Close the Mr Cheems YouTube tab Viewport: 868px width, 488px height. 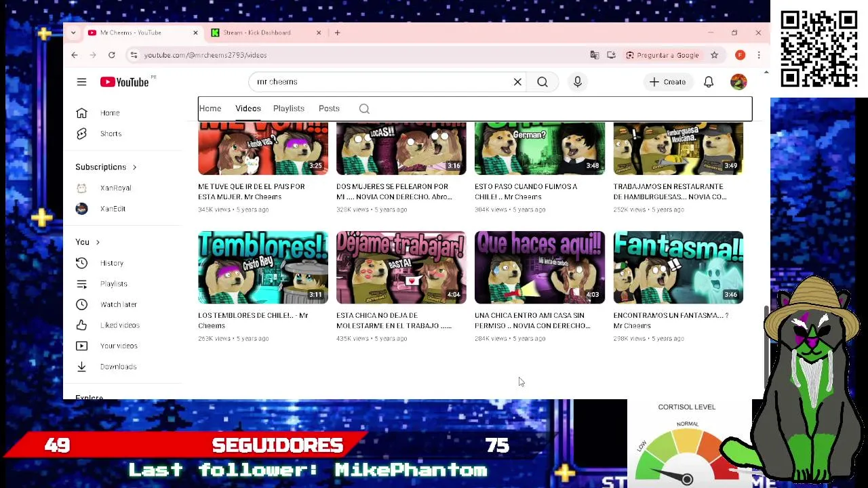(x=195, y=33)
